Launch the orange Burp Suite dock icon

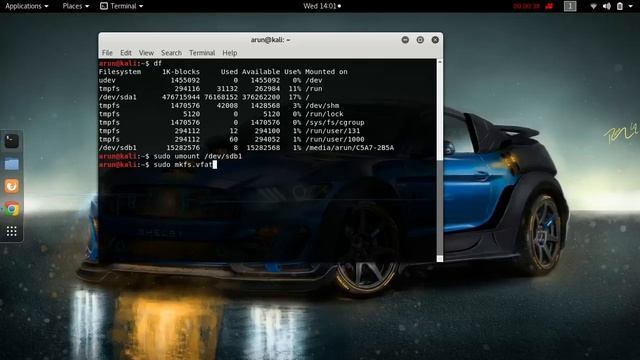click(x=11, y=186)
